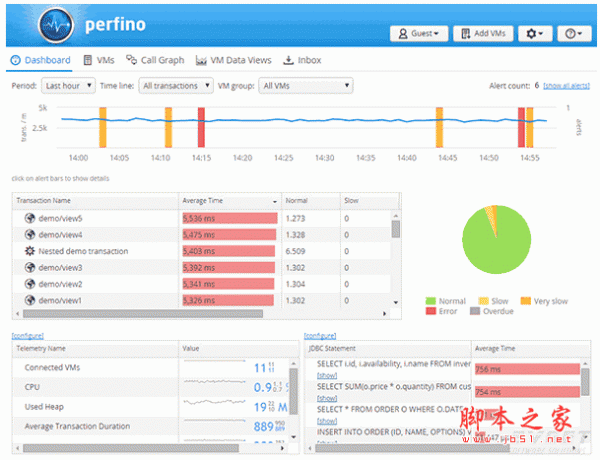The image size is (600, 460).
Task: Select the Nested demo transaction row name
Action: pos(83,251)
